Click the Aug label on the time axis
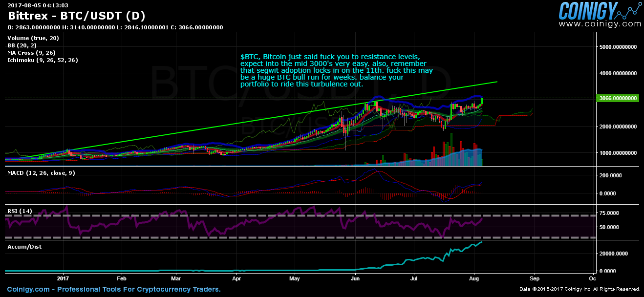The image size is (644, 297). click(474, 278)
